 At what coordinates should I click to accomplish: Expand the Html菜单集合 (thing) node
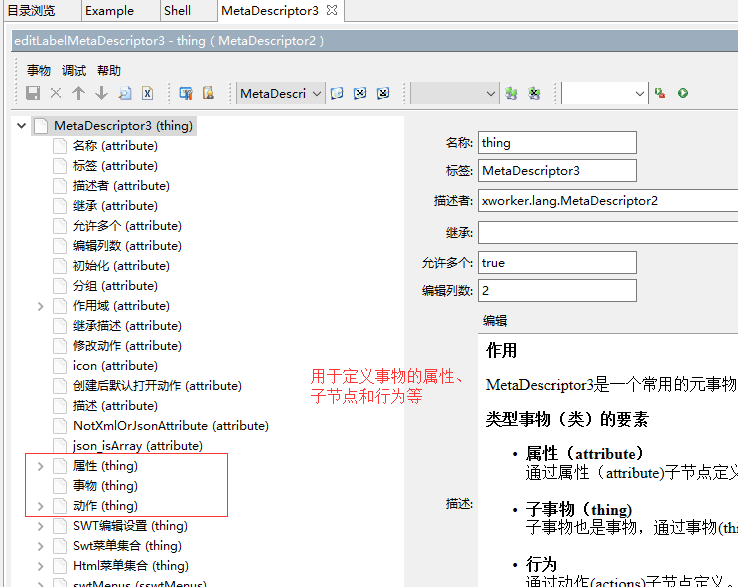(x=40, y=566)
